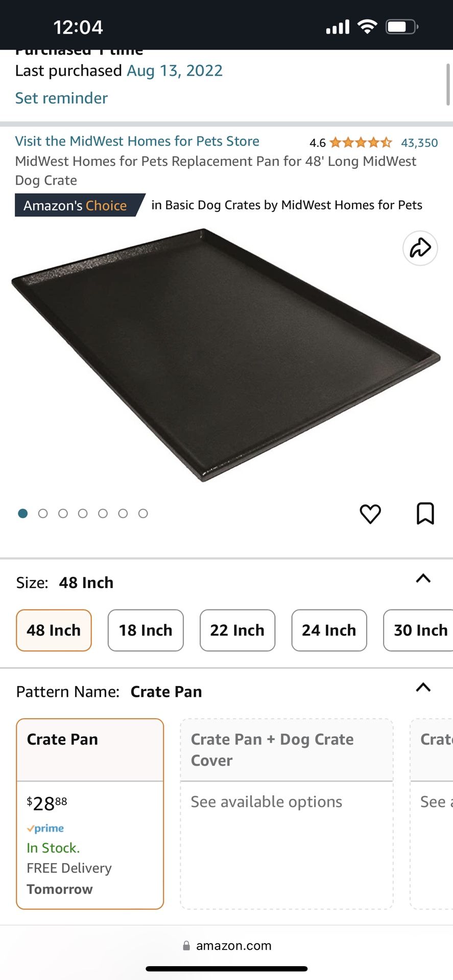
Task: Tap the Wi-Fi status icon
Action: tap(367, 27)
